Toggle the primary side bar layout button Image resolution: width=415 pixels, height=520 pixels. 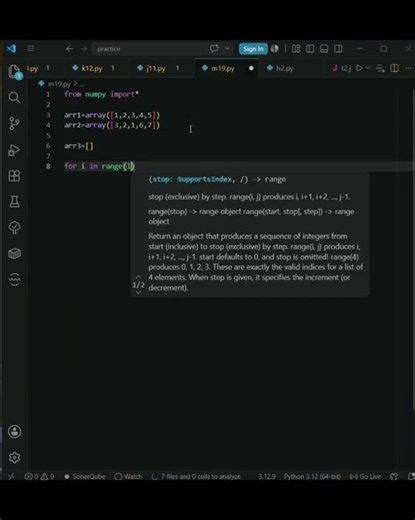310,49
